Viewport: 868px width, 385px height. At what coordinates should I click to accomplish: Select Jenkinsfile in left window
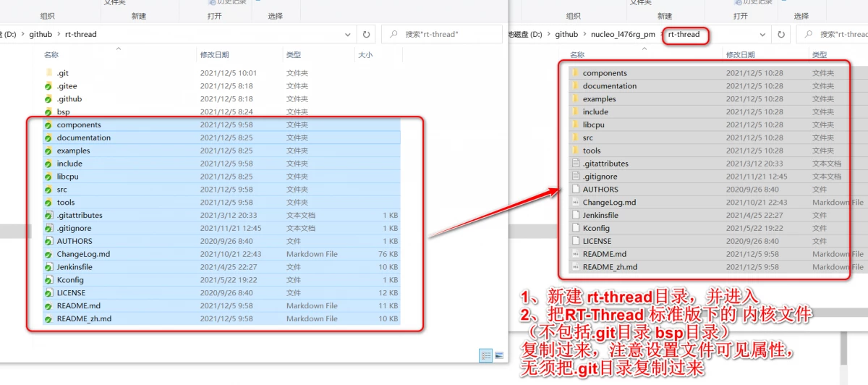(75, 267)
